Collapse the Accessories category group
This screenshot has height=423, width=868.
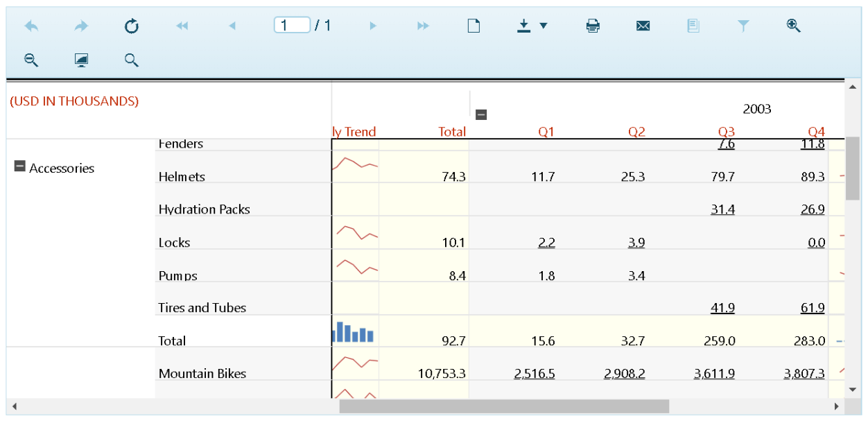pyautogui.click(x=19, y=165)
